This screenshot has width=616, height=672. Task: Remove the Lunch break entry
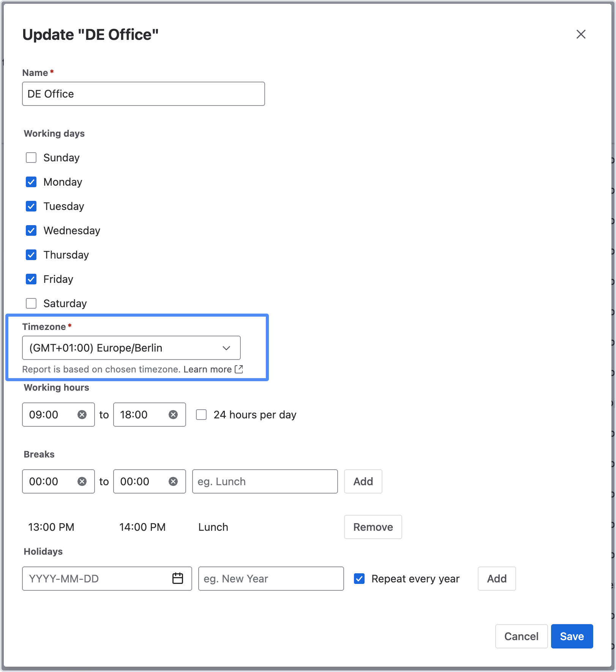point(373,527)
